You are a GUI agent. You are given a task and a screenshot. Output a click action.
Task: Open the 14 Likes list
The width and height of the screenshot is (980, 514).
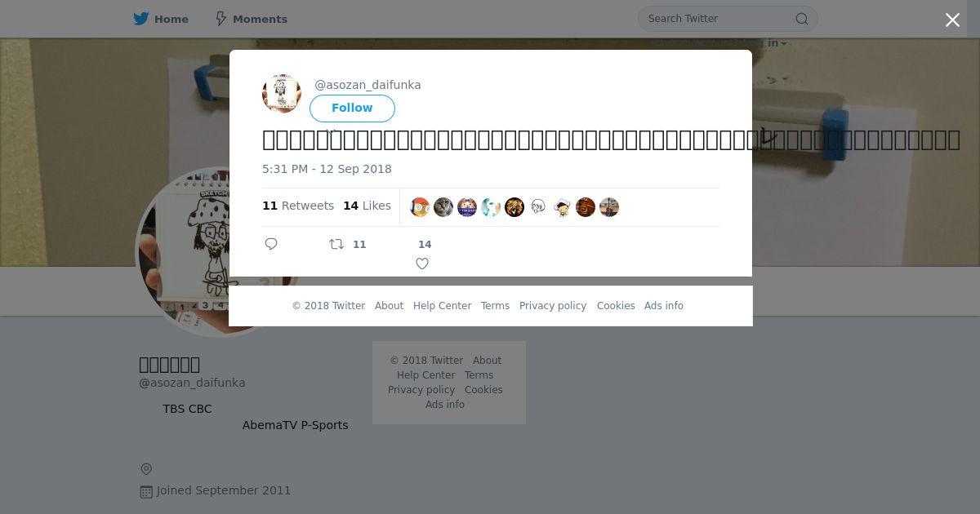(367, 206)
